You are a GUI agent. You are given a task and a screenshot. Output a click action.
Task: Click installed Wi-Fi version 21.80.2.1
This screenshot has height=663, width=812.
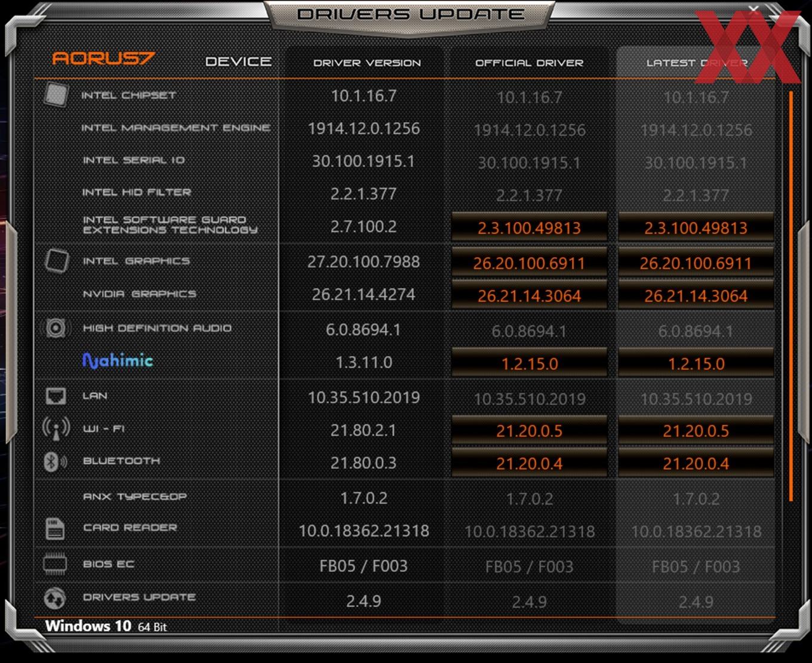pos(364,430)
